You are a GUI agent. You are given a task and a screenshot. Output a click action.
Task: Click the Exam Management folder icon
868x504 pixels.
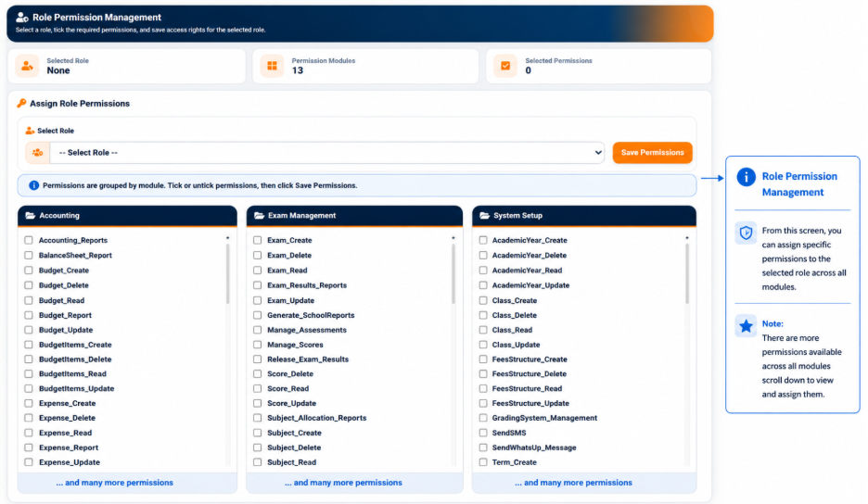coord(259,216)
